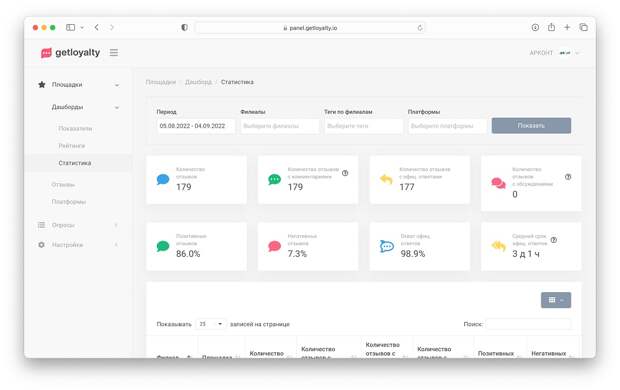620x390 pixels.
Task: Open the table columns grid dropdown button
Action: [556, 300]
